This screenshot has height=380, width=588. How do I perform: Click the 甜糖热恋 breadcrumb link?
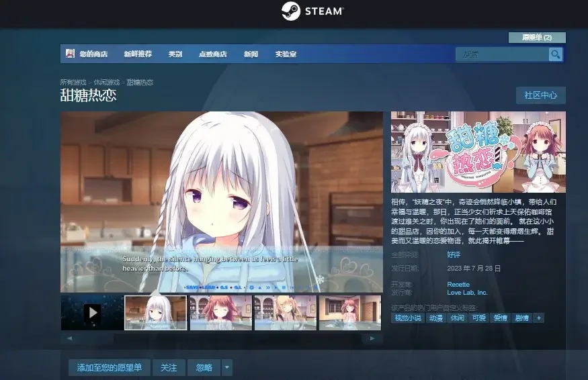click(140, 82)
